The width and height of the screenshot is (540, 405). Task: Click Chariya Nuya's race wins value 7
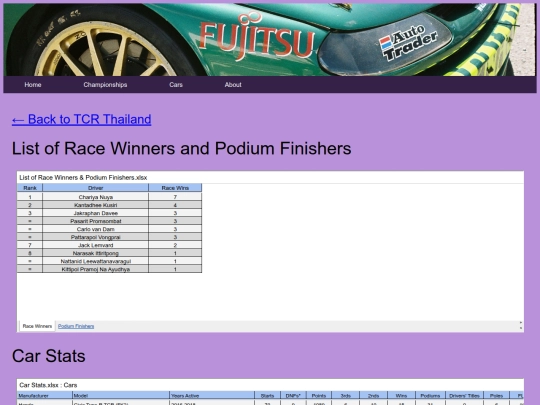tap(175, 197)
